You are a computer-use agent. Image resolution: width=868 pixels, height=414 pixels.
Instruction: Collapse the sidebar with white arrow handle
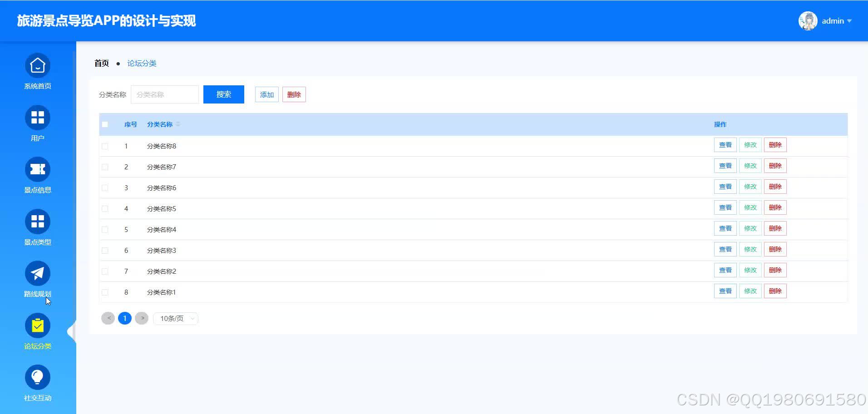click(x=71, y=332)
